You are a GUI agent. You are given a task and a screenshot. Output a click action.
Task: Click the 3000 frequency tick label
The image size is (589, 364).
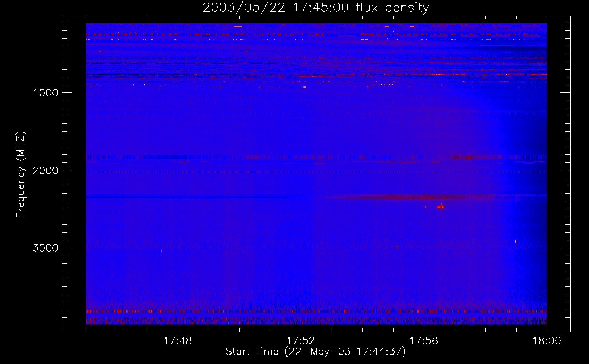coord(46,248)
